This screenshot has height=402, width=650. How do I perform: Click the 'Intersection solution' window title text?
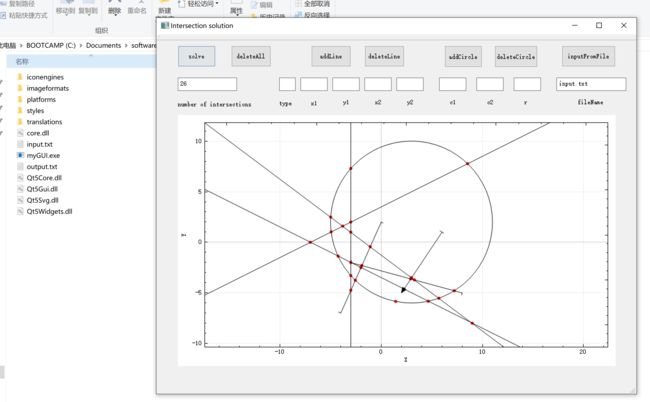click(202, 26)
